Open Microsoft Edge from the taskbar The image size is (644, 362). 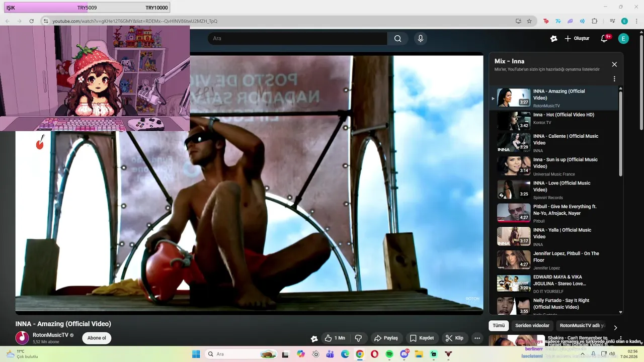[x=345, y=354]
